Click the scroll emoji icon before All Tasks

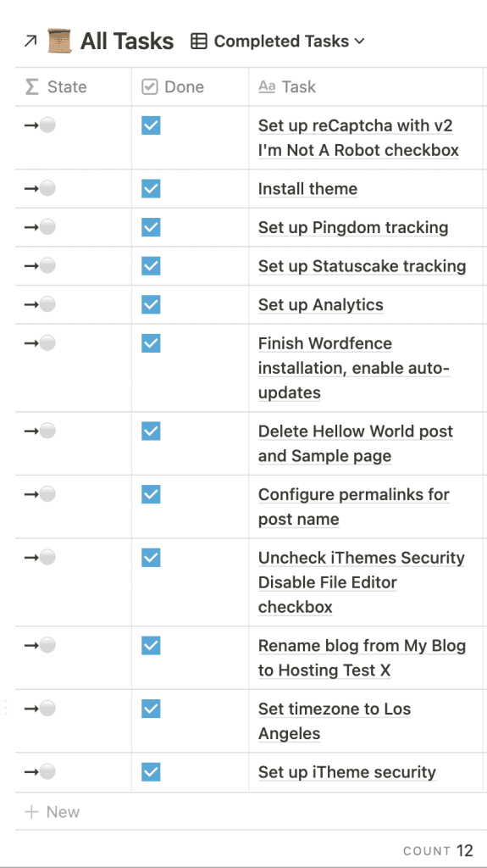coord(59,41)
